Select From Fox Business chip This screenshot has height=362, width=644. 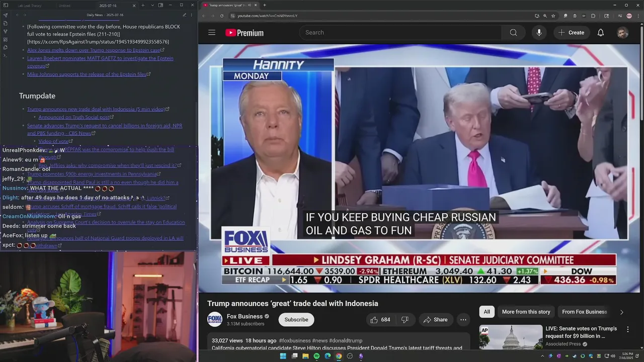(x=584, y=312)
